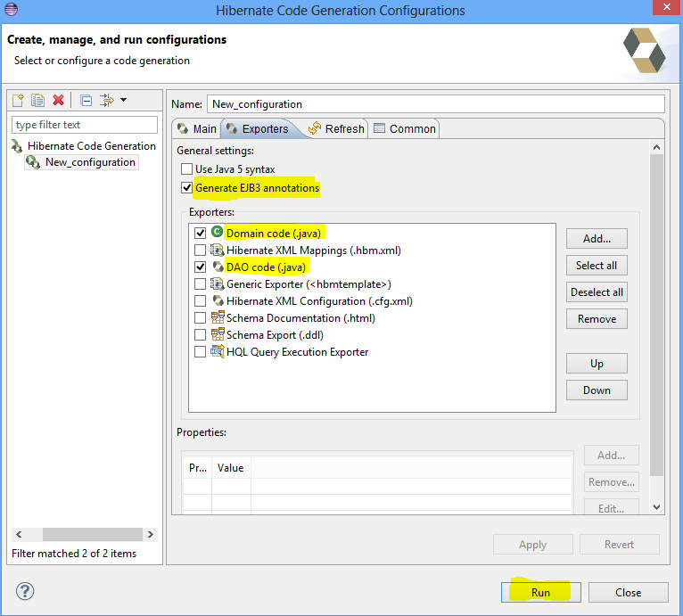Click the duplicate configuration icon
The height and width of the screenshot is (616, 683).
[38, 100]
